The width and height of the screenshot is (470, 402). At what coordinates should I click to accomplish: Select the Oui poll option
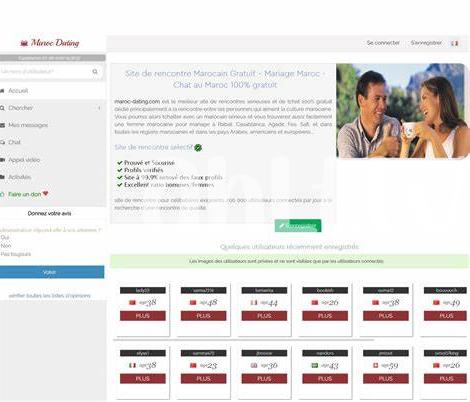click(5, 237)
